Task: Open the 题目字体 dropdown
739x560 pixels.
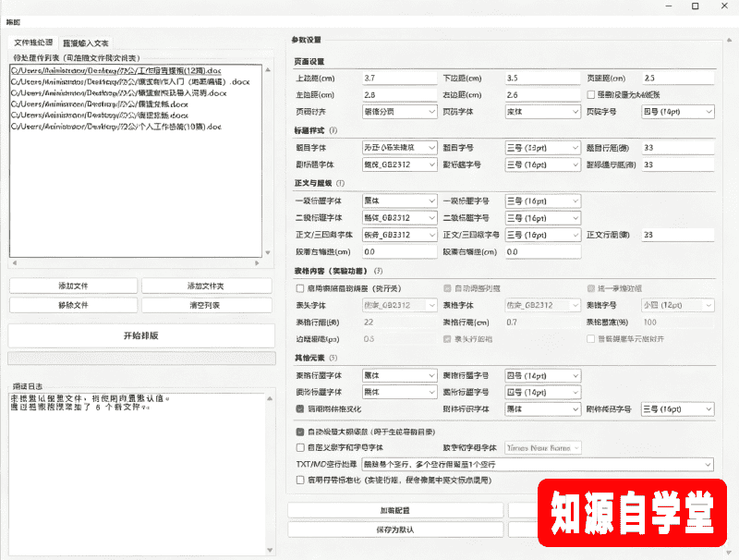Action: (400, 148)
